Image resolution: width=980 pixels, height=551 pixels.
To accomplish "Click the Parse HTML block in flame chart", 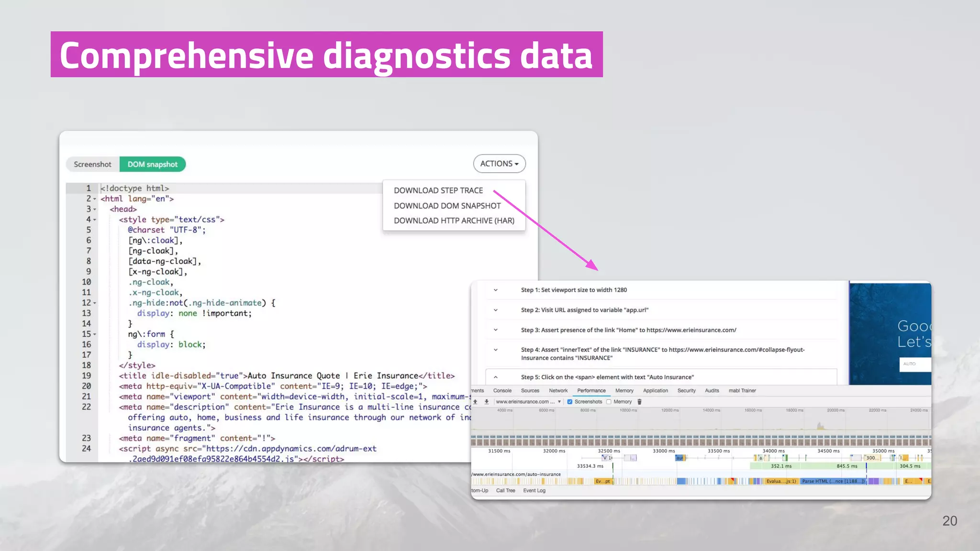I will [833, 481].
